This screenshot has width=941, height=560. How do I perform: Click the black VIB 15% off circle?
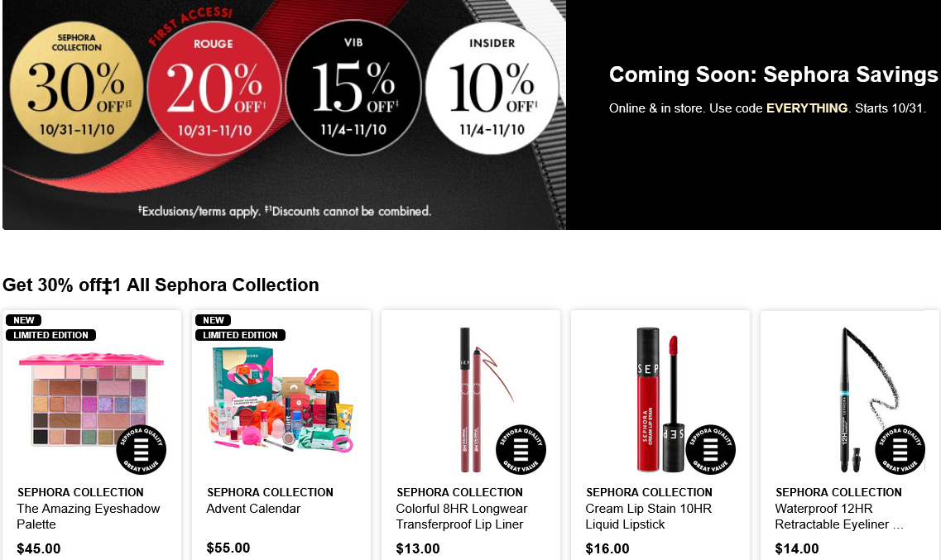tap(353, 88)
